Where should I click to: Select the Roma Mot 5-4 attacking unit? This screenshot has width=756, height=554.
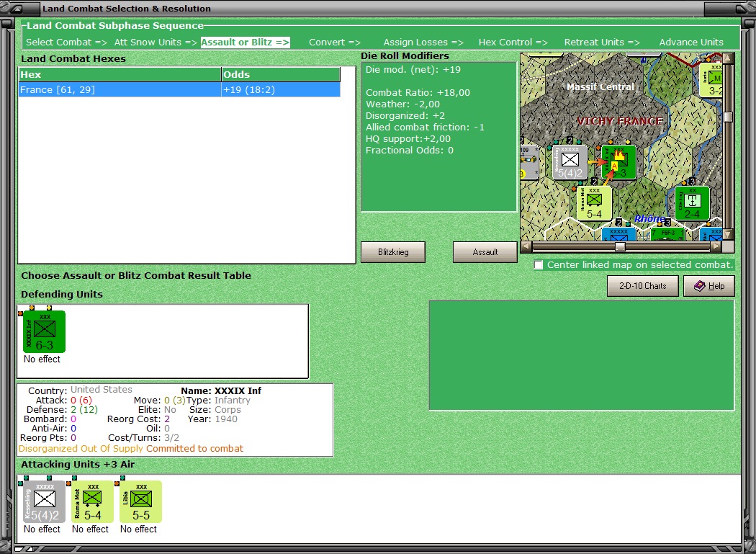point(93,501)
